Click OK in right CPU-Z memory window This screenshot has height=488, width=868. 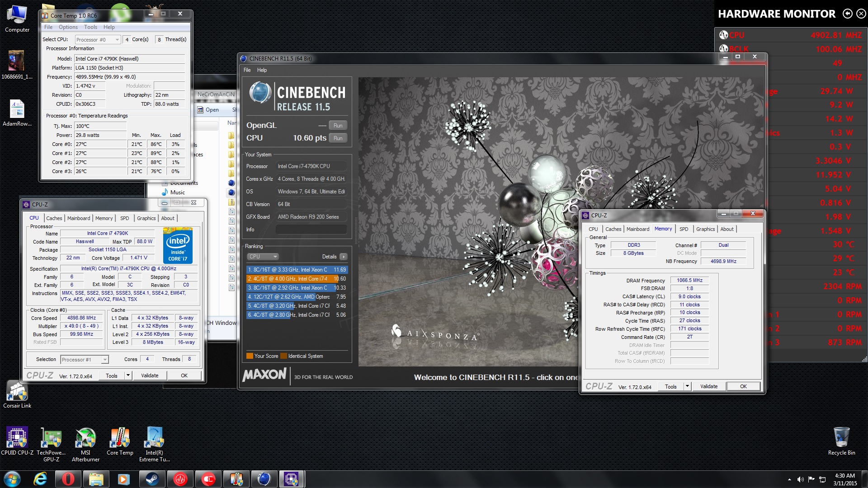[x=743, y=386]
